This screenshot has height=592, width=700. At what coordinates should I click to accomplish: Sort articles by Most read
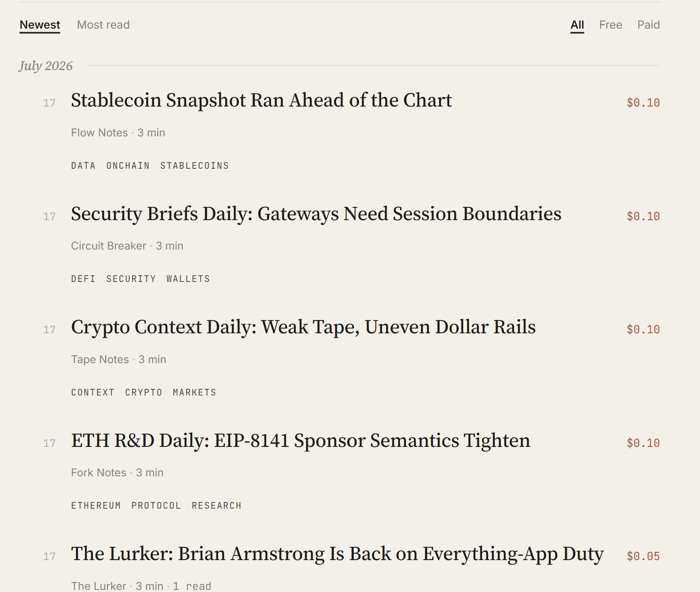click(103, 25)
